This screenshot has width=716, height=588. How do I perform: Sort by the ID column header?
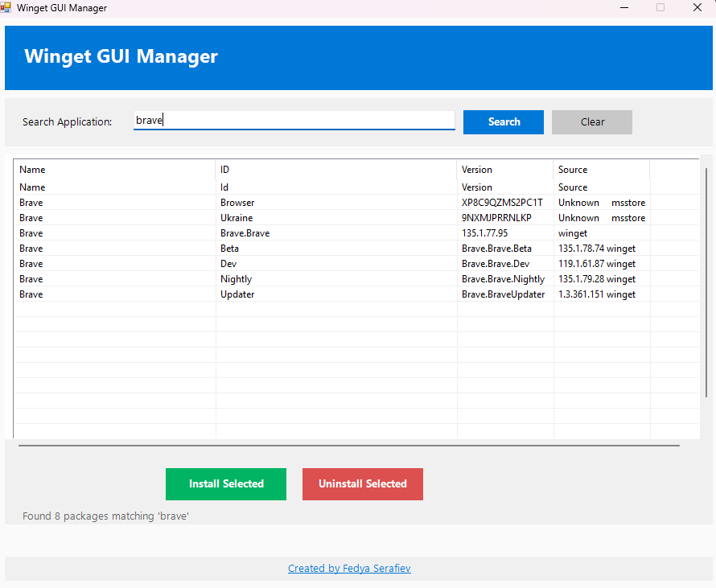335,170
